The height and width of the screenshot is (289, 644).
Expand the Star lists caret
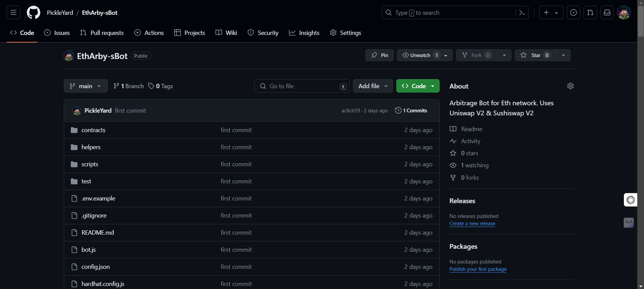tap(563, 55)
